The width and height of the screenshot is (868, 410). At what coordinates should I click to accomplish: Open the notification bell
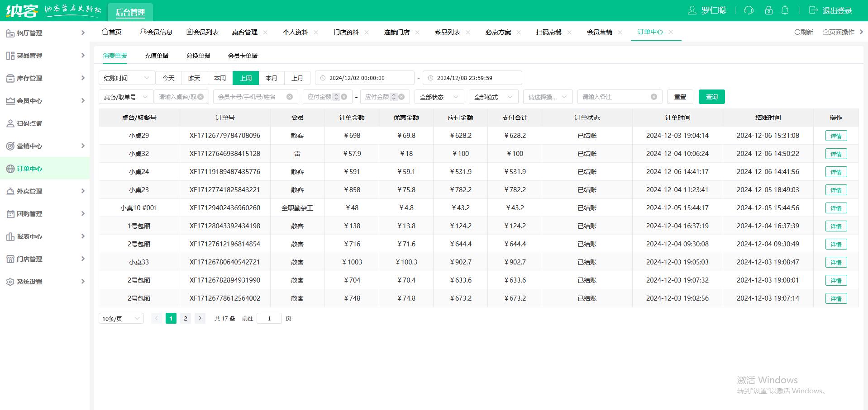click(x=785, y=10)
